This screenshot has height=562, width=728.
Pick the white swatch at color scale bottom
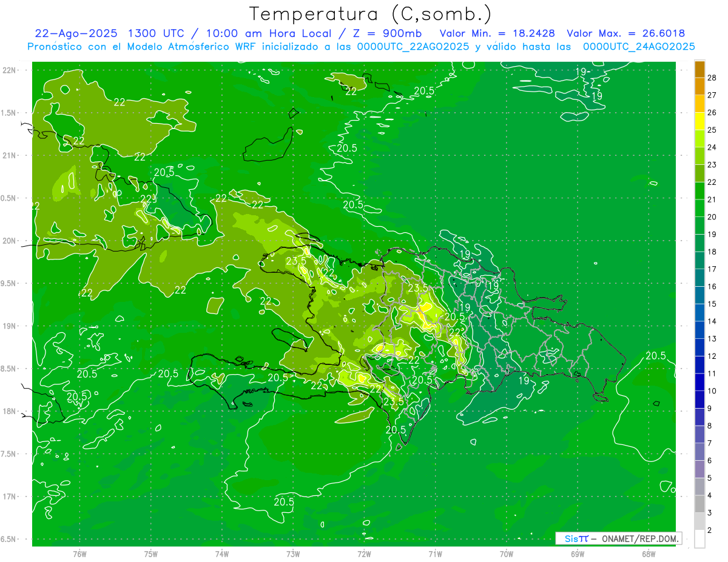point(699,539)
